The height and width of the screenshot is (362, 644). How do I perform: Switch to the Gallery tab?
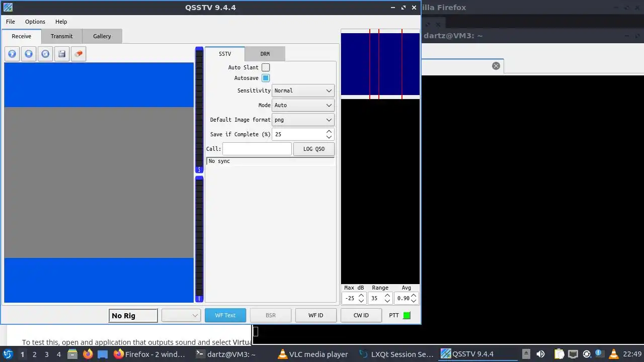(x=102, y=36)
